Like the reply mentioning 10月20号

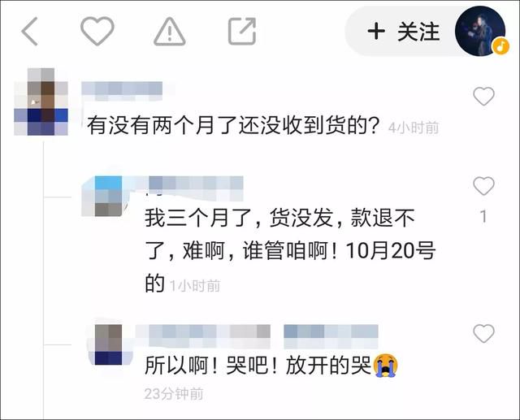(x=483, y=186)
